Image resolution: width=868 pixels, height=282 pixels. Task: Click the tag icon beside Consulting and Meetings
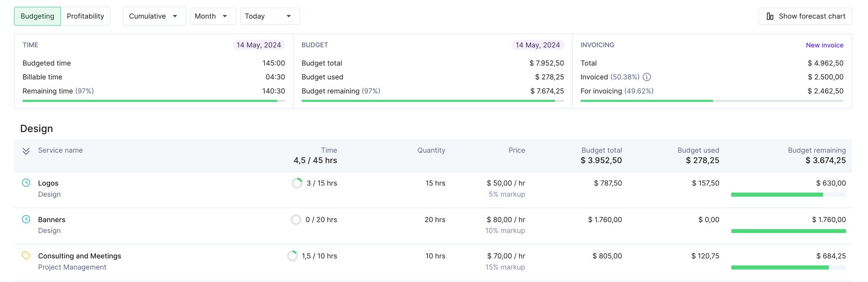point(26,256)
